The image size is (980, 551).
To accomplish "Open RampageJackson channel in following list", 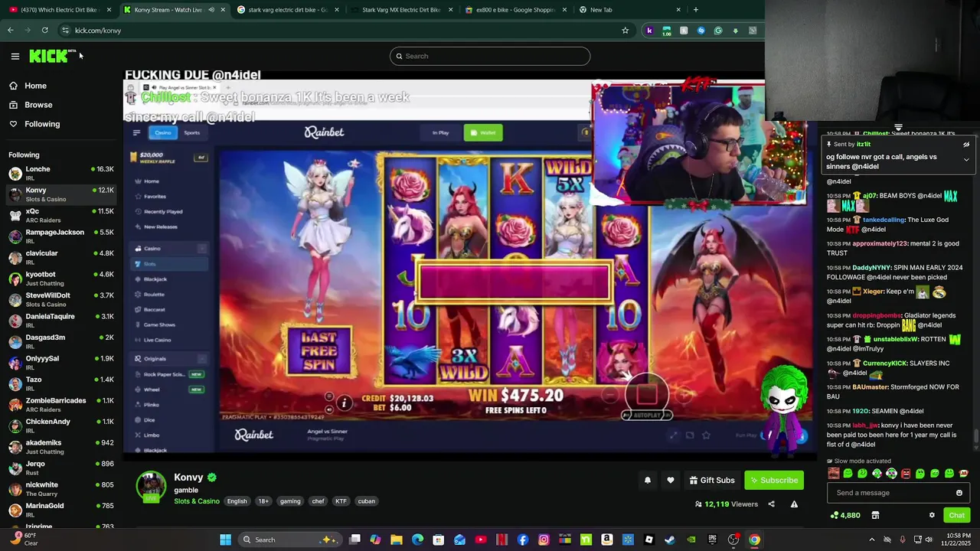I will point(61,236).
